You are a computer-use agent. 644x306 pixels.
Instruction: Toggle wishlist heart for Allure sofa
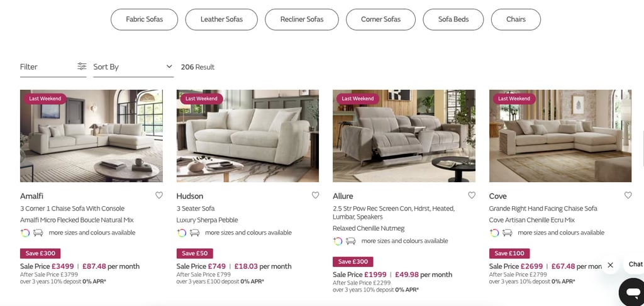pos(472,195)
